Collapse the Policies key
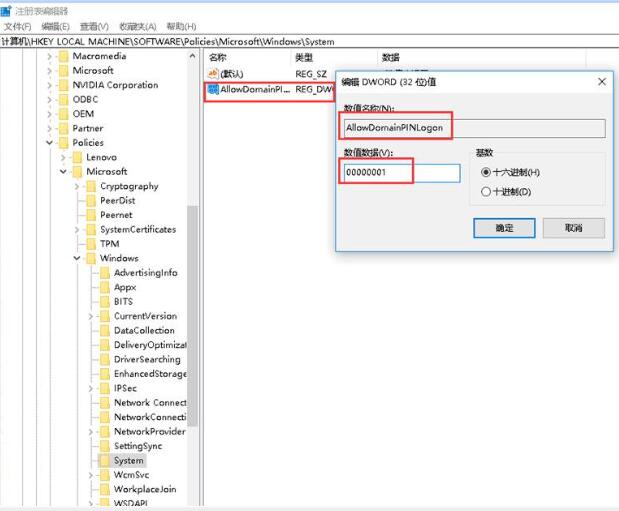The width and height of the screenshot is (619, 511). (x=49, y=143)
